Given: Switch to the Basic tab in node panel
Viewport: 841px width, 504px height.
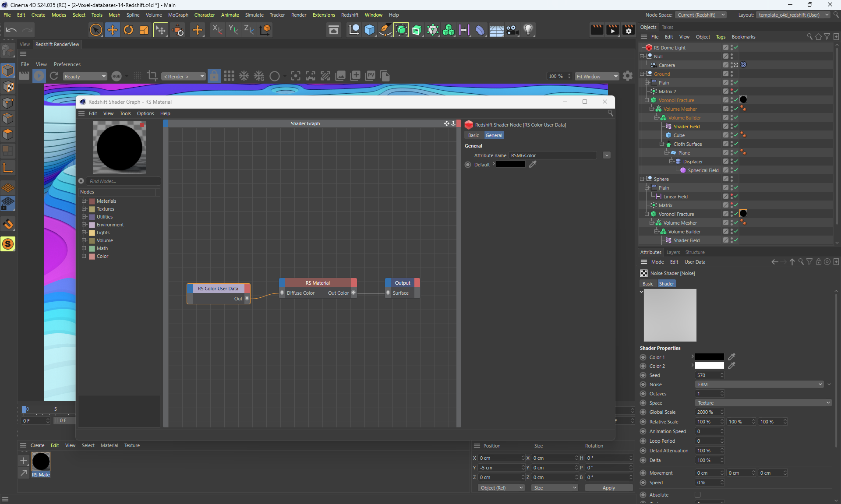Looking at the screenshot, I should pos(474,135).
